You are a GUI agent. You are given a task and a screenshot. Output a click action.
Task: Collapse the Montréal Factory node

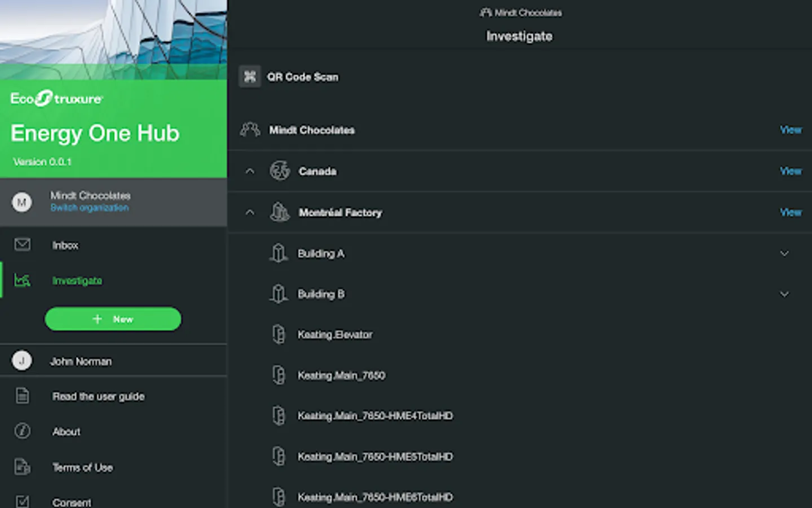pos(250,212)
